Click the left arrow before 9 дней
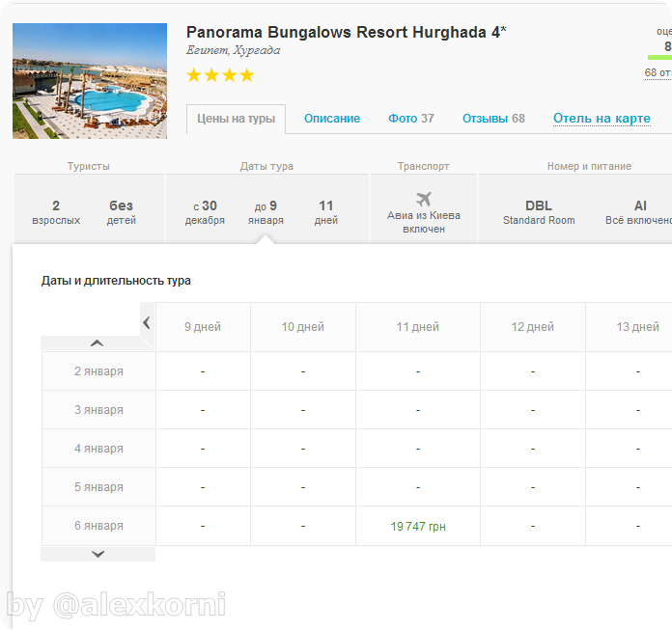The height and width of the screenshot is (630, 672). click(147, 322)
